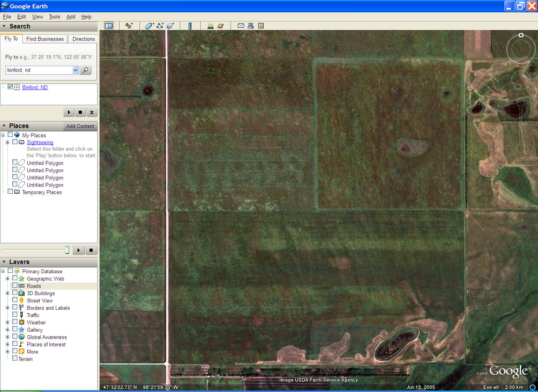Viewport: 538px width, 392px height.
Task: Play the selected Places tour
Action: 78,250
